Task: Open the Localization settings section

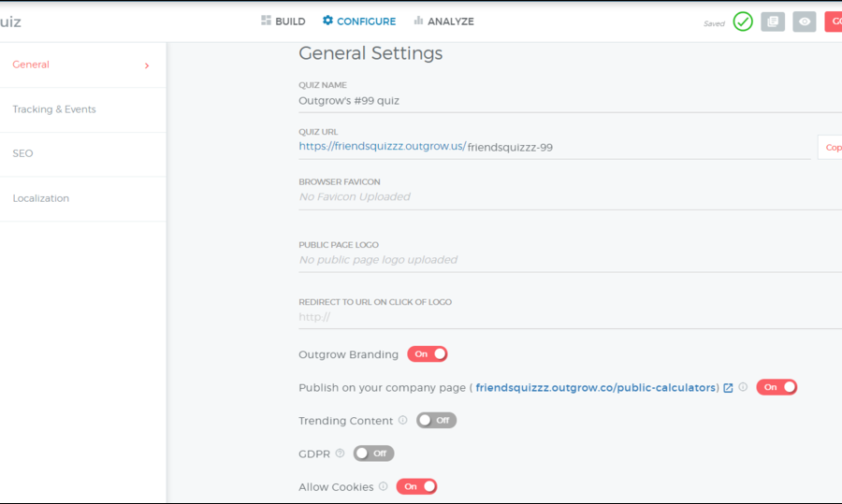Action: pyautogui.click(x=41, y=198)
